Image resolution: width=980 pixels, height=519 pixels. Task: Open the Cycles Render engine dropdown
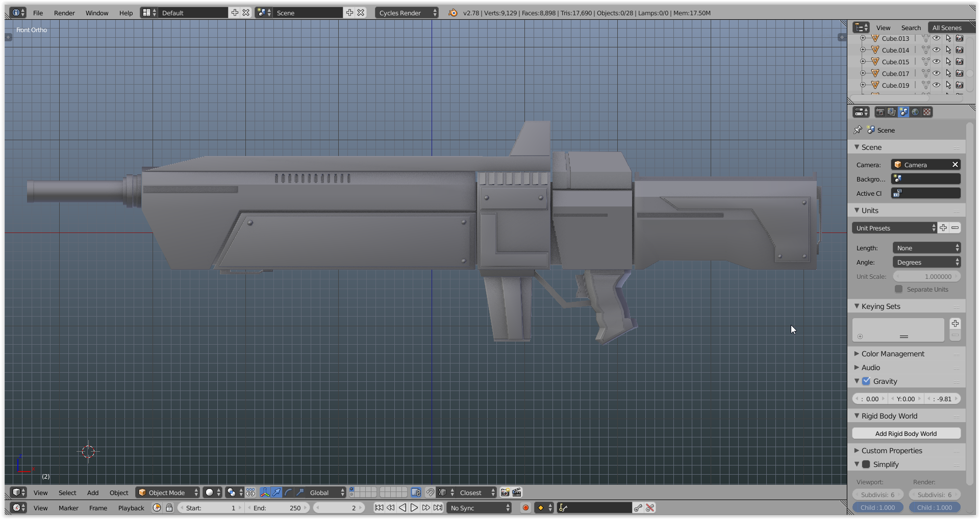point(407,13)
